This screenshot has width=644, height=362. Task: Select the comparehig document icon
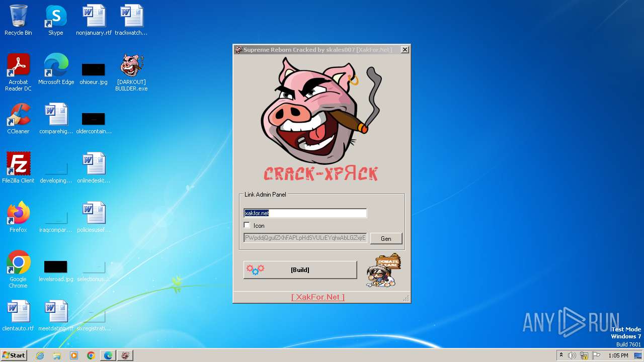(56, 119)
